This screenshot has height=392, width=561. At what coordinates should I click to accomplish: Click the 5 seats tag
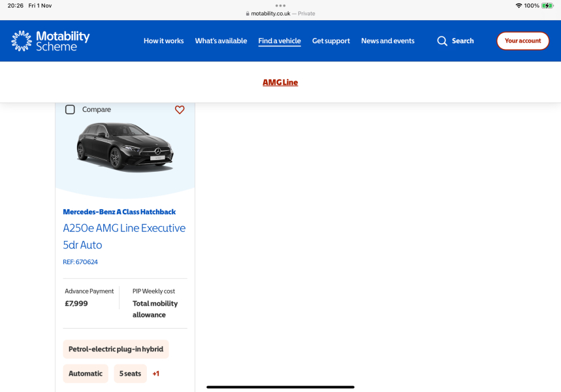point(130,374)
